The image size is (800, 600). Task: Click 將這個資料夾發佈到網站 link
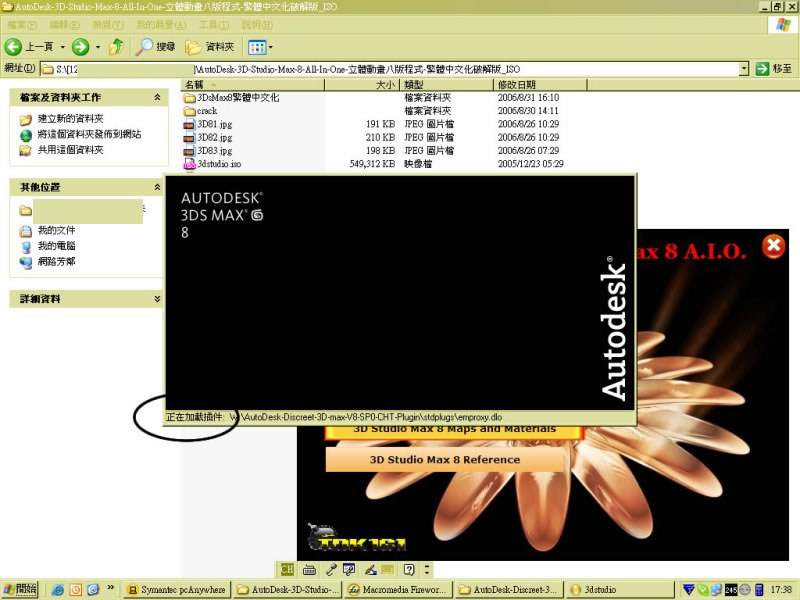coord(89,134)
